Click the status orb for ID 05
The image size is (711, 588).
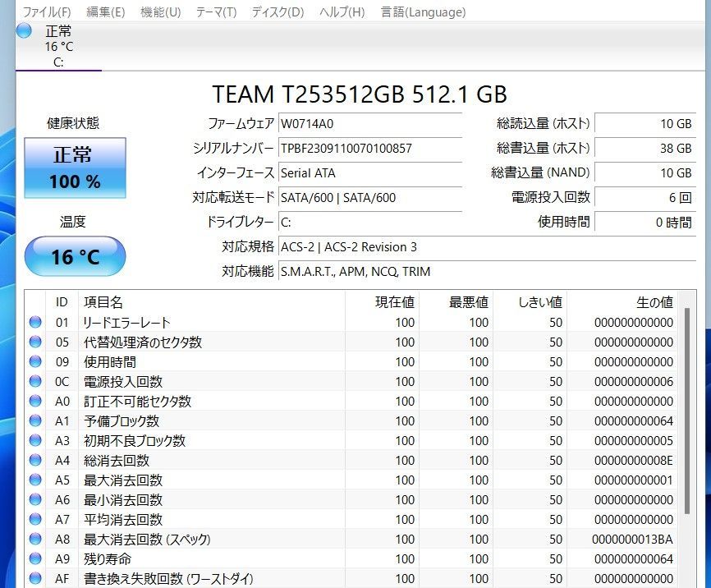[x=35, y=342]
